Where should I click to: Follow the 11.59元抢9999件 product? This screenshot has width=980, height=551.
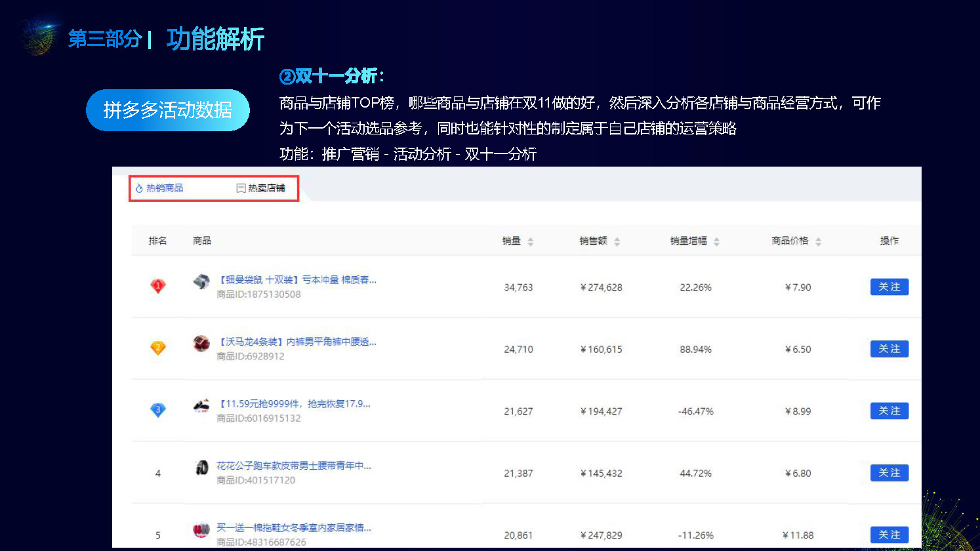pyautogui.click(x=889, y=411)
